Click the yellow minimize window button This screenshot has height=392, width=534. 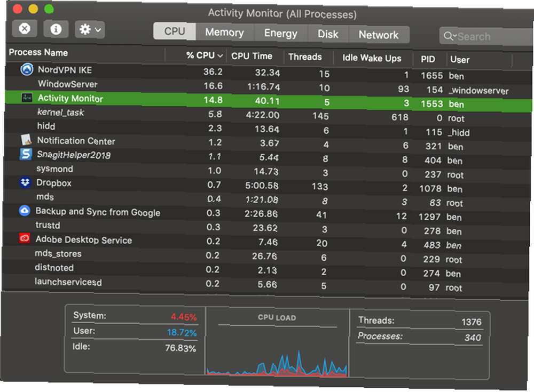(x=33, y=9)
